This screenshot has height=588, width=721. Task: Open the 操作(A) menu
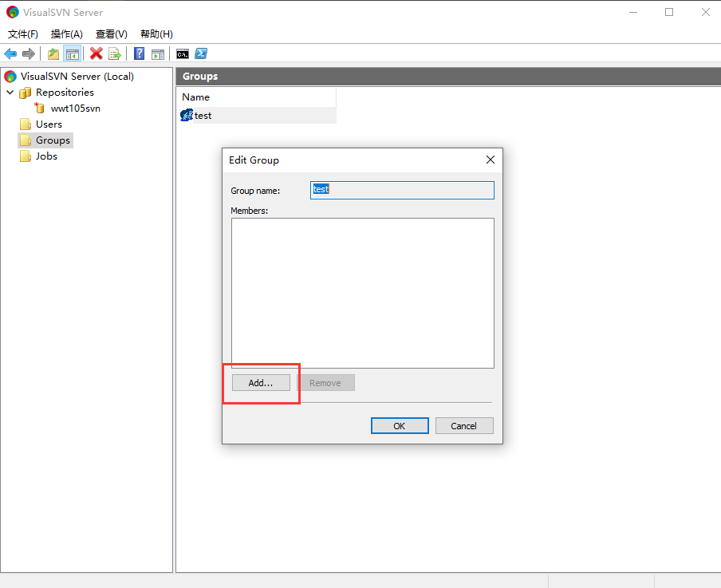(x=67, y=34)
